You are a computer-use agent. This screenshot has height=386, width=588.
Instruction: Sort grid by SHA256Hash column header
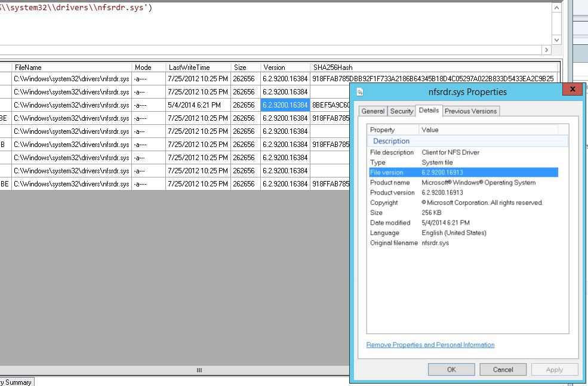point(435,67)
